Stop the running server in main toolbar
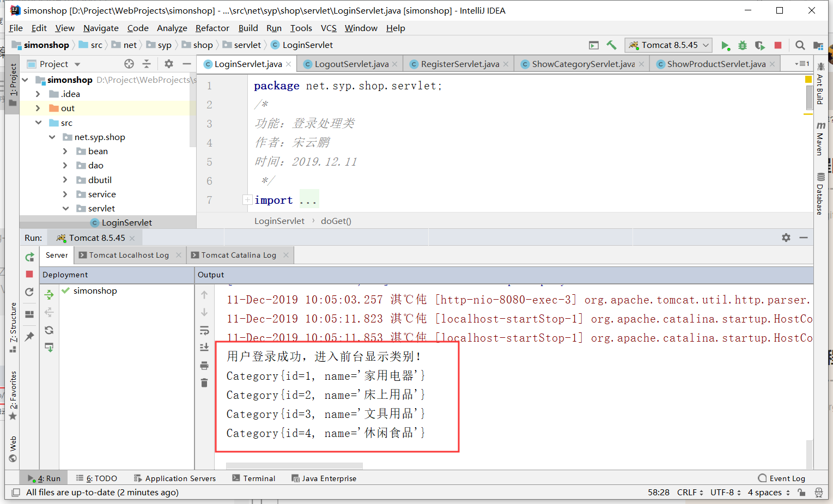The height and width of the screenshot is (504, 833). (x=778, y=45)
